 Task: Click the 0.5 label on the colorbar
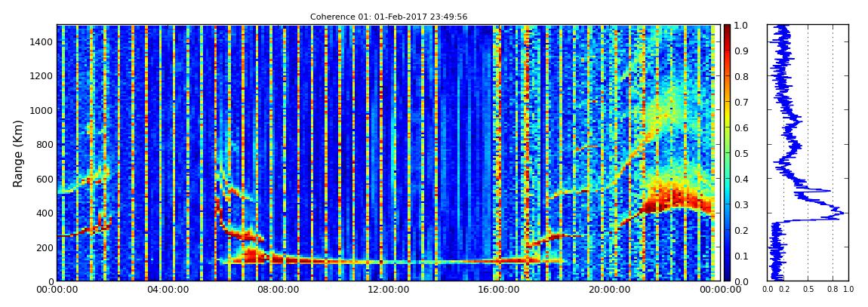tap(742, 153)
